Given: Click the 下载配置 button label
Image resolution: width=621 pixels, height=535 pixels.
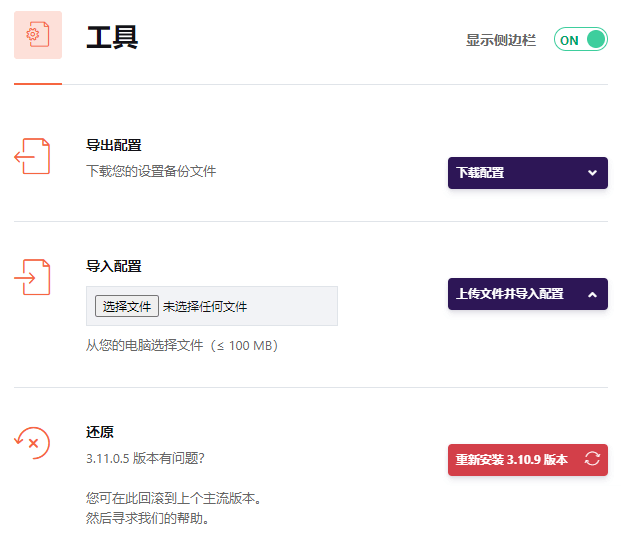Looking at the screenshot, I should (x=481, y=172).
